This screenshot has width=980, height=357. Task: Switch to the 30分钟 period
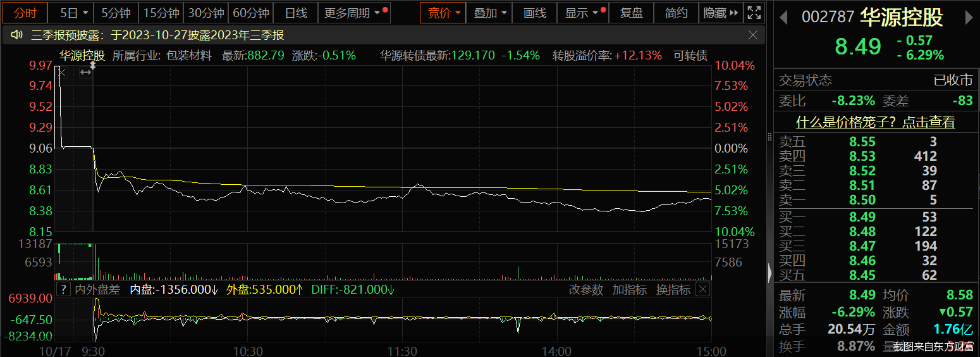point(206,13)
